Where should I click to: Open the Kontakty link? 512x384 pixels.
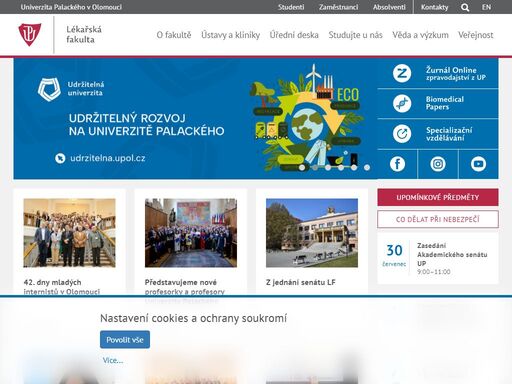point(434,7)
